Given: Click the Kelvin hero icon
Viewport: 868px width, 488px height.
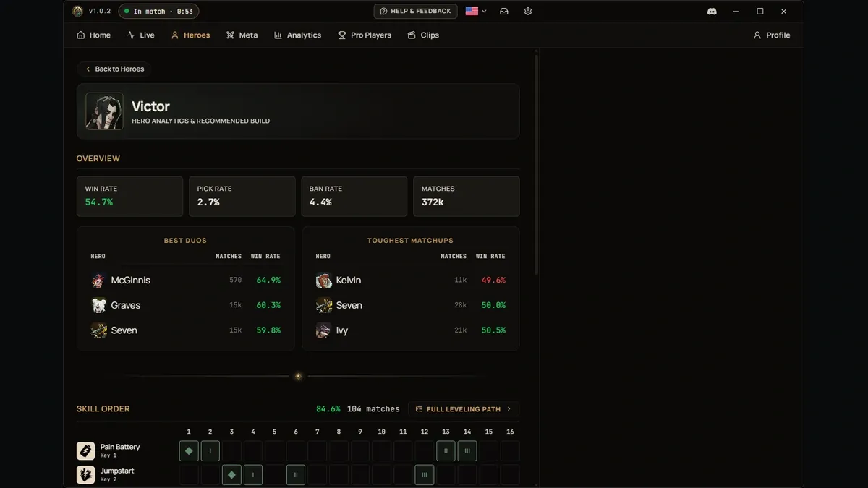Looking at the screenshot, I should click(324, 281).
